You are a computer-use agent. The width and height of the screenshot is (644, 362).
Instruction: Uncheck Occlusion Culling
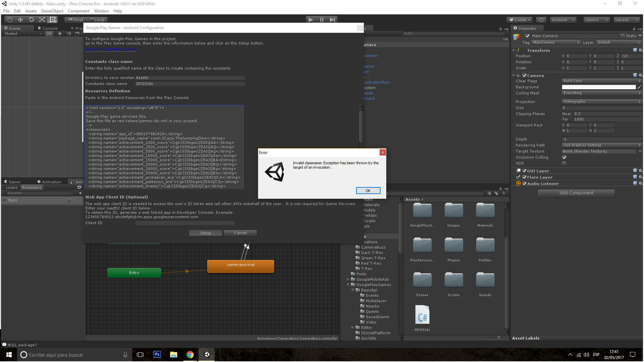coord(564,157)
